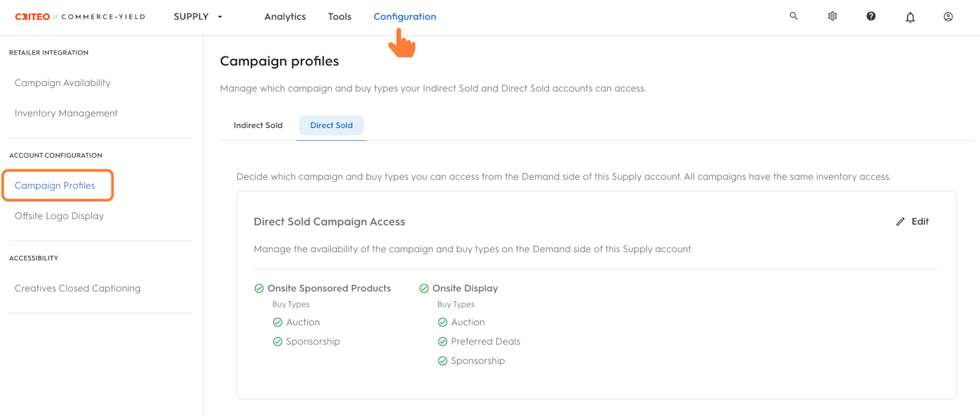Click the Onsite Display check icon

pyautogui.click(x=424, y=289)
